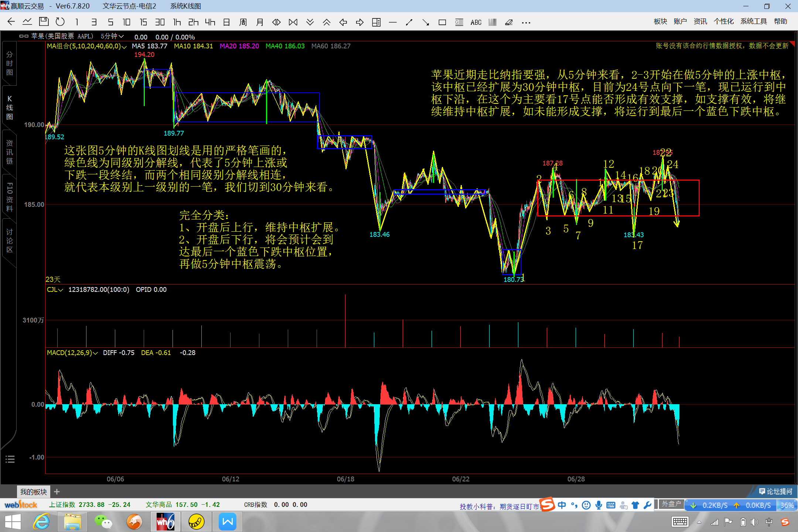Click the split window layout icon
Screen dimensions: 798x532
pos(376,23)
